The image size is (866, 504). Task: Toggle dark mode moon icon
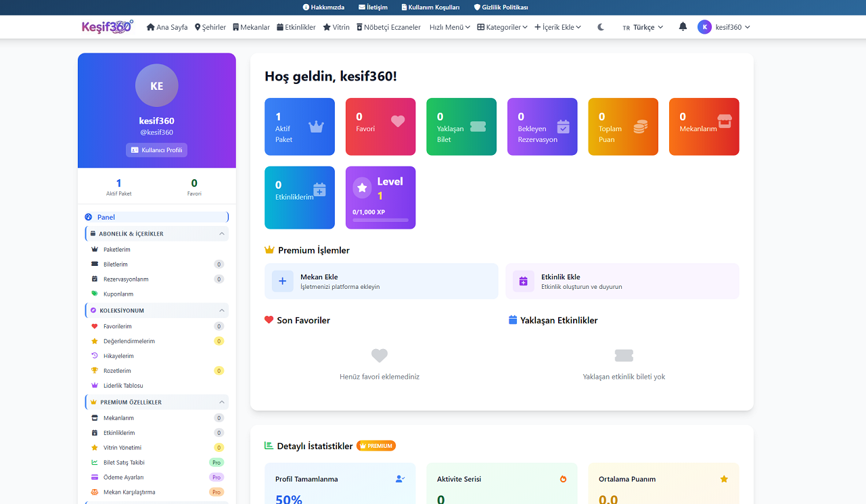601,27
